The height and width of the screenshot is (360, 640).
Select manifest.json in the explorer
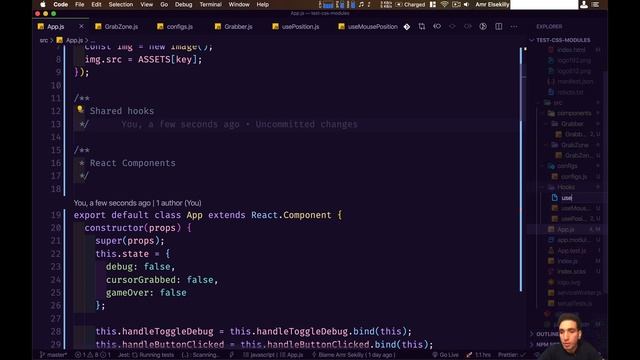tap(574, 82)
